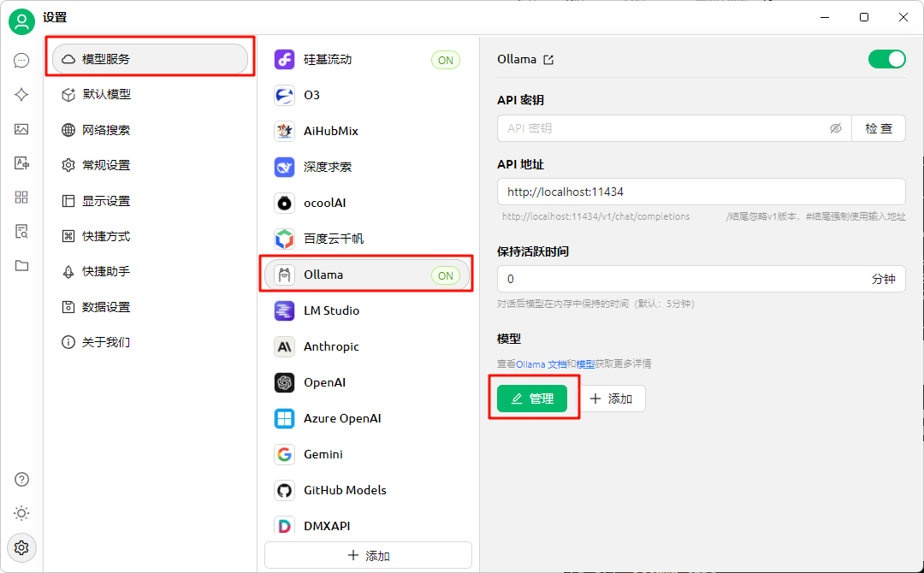Open the 模型 details link

585,364
